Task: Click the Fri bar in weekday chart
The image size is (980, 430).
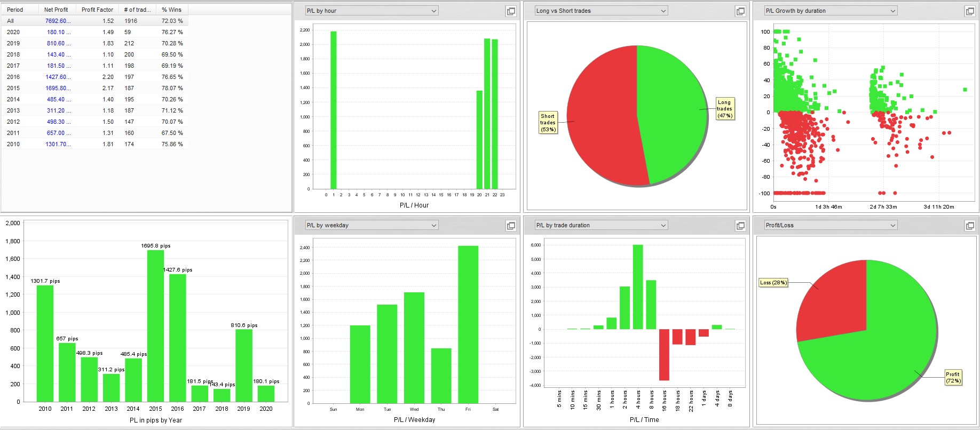Action: (468, 324)
